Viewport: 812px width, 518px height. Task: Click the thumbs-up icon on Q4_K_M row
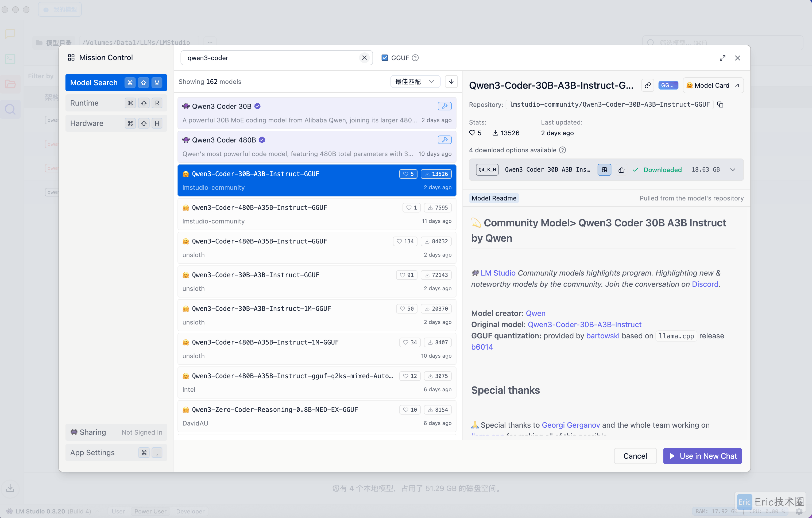coord(621,170)
